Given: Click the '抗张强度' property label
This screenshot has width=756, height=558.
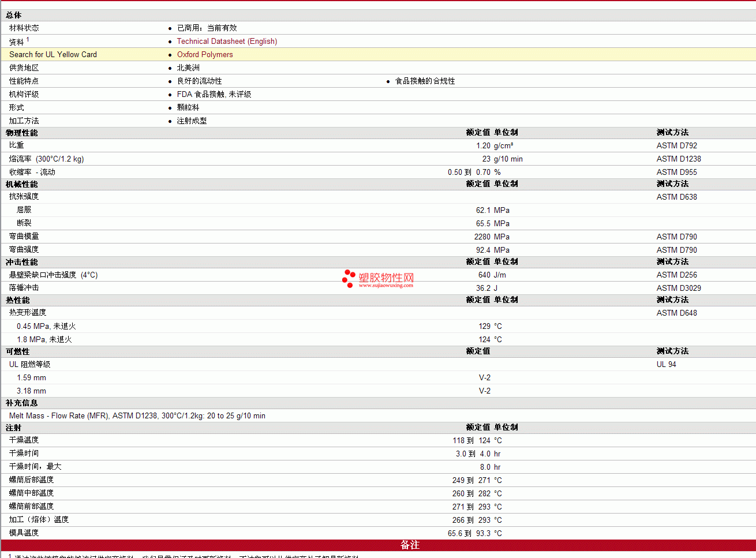Looking at the screenshot, I should [x=24, y=197].
